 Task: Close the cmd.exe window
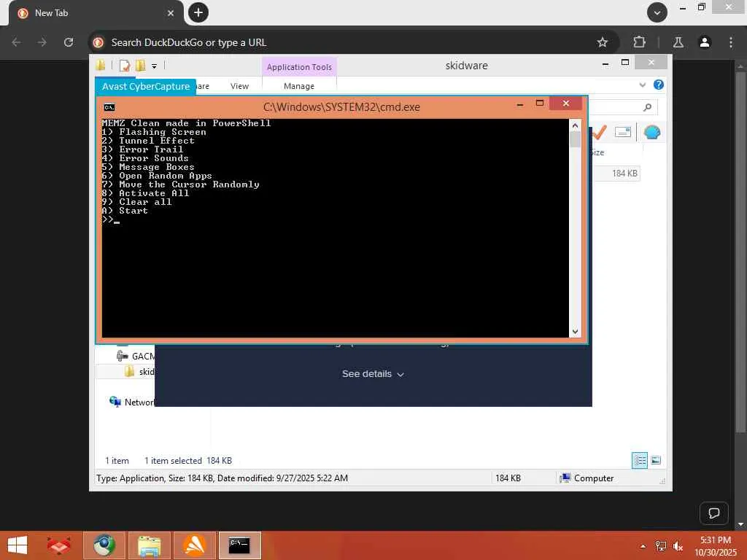[x=565, y=104]
